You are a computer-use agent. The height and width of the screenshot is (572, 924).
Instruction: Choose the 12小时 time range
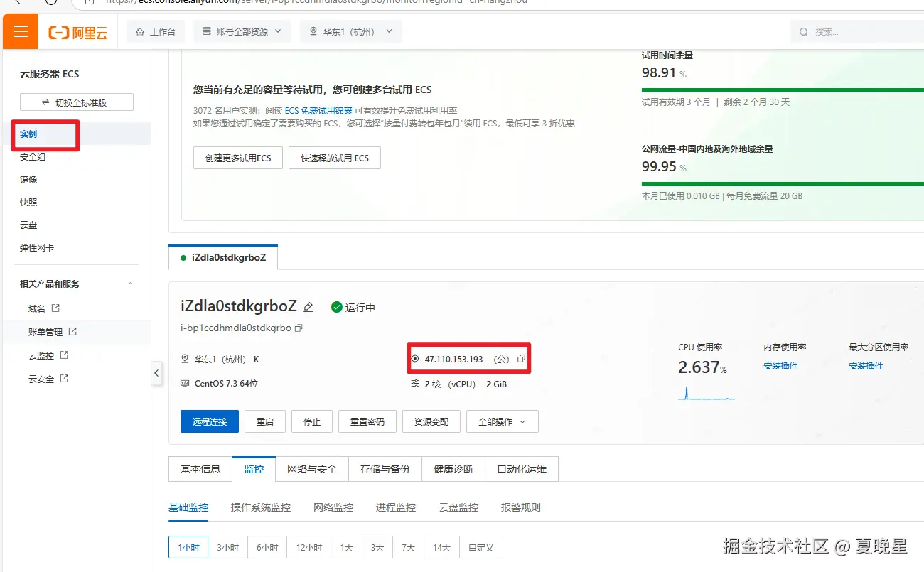click(309, 547)
